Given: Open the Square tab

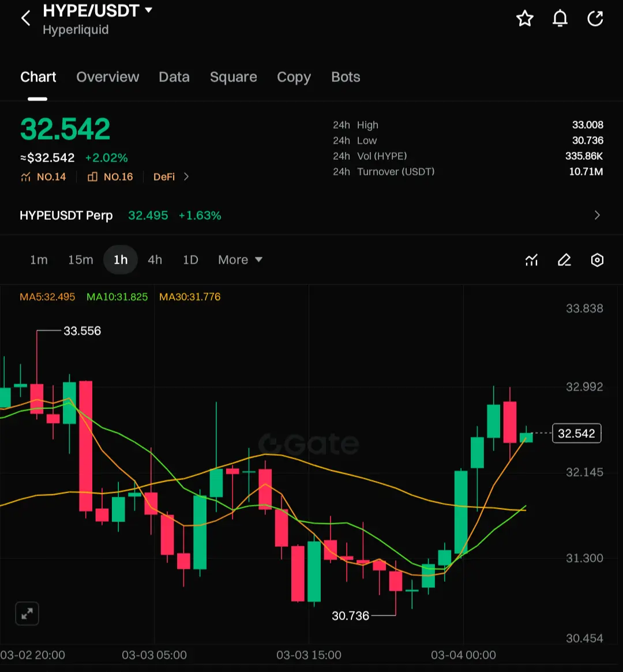Looking at the screenshot, I should pyautogui.click(x=234, y=77).
